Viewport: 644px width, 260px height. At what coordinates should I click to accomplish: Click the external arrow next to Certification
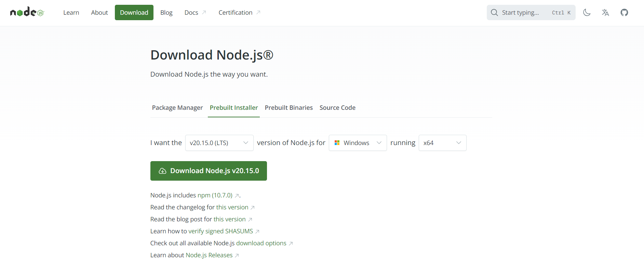pos(258,12)
